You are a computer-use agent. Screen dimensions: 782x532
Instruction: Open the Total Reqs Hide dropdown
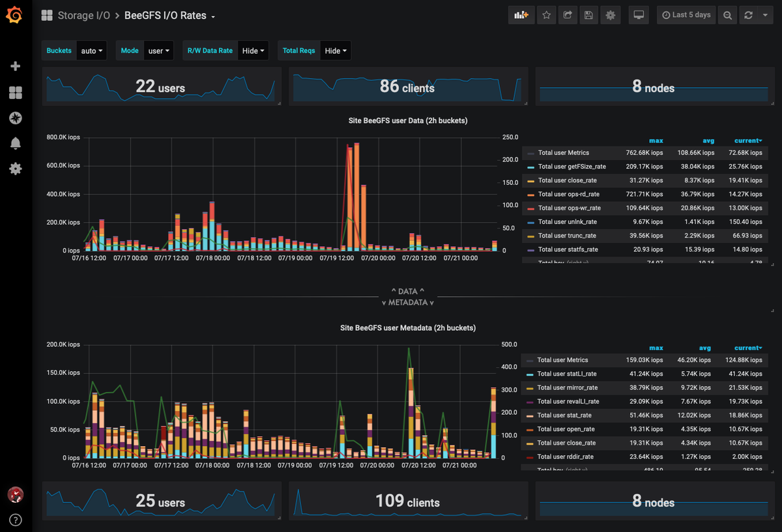(x=336, y=51)
